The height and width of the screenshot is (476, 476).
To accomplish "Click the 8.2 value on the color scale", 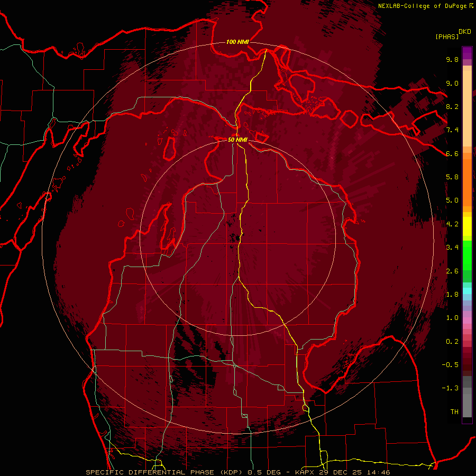I will [452, 106].
